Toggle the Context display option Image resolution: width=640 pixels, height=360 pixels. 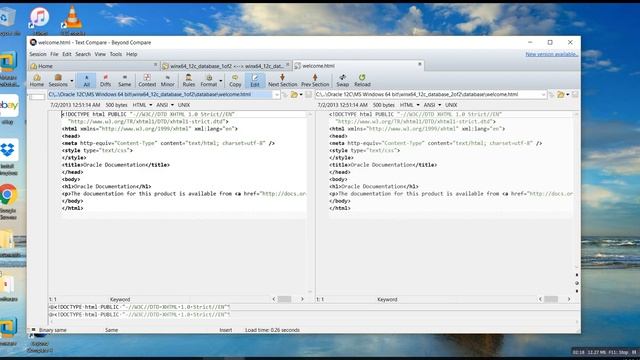pos(147,80)
